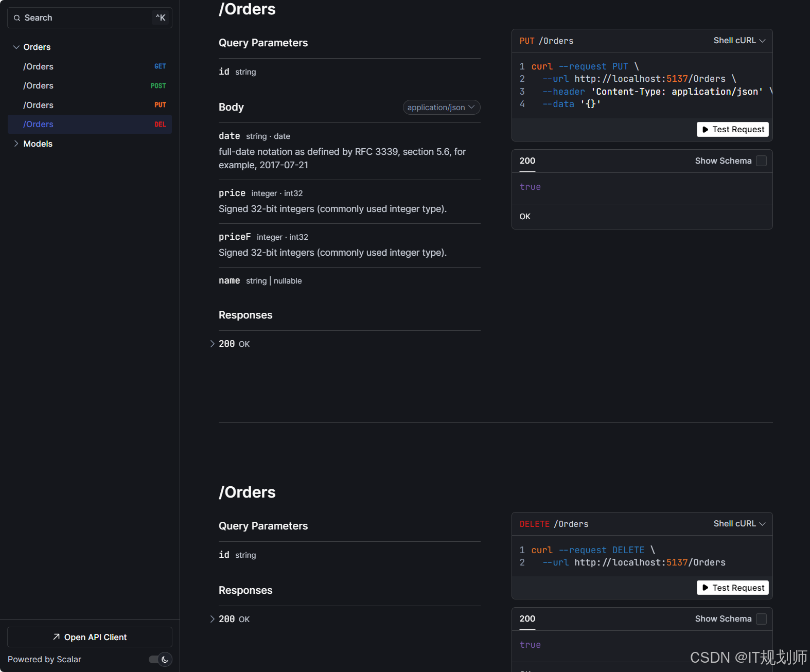Viewport: 810px width, 672px height.
Task: Open the application/json content type dropdown
Action: [441, 107]
